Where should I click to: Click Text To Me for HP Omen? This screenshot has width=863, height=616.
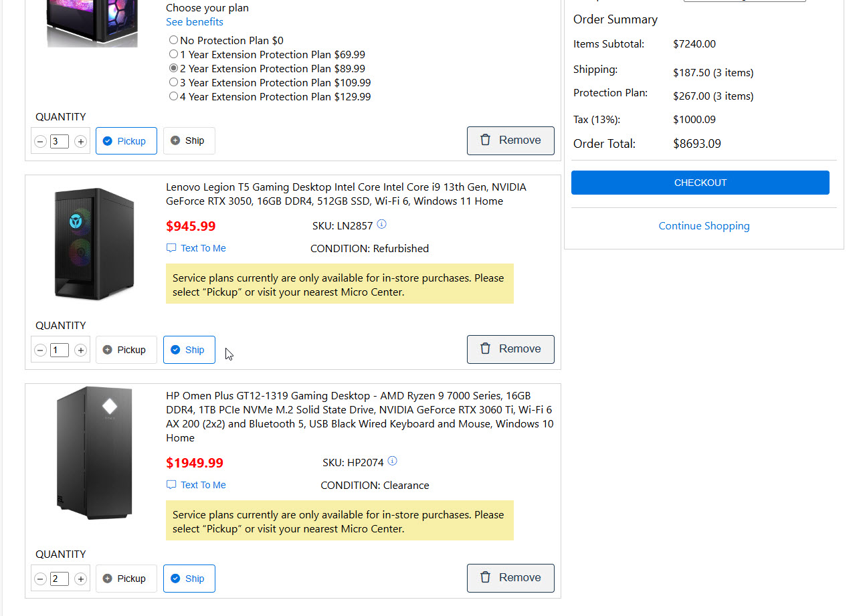(x=203, y=485)
